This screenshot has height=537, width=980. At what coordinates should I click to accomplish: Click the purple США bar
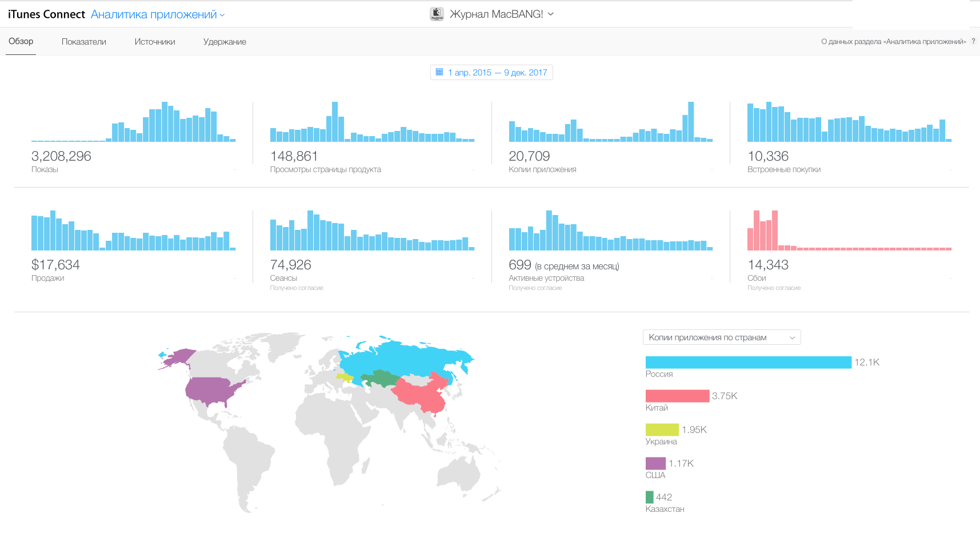[x=655, y=463]
